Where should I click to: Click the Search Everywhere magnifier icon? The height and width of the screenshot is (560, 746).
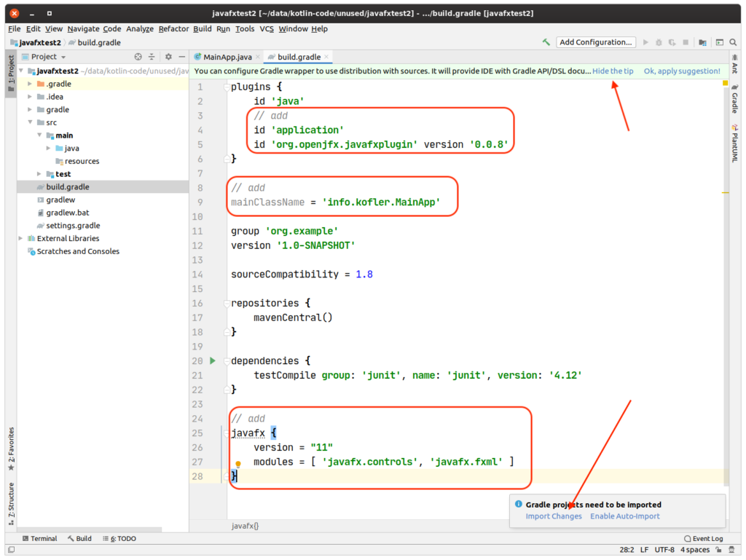[734, 42]
